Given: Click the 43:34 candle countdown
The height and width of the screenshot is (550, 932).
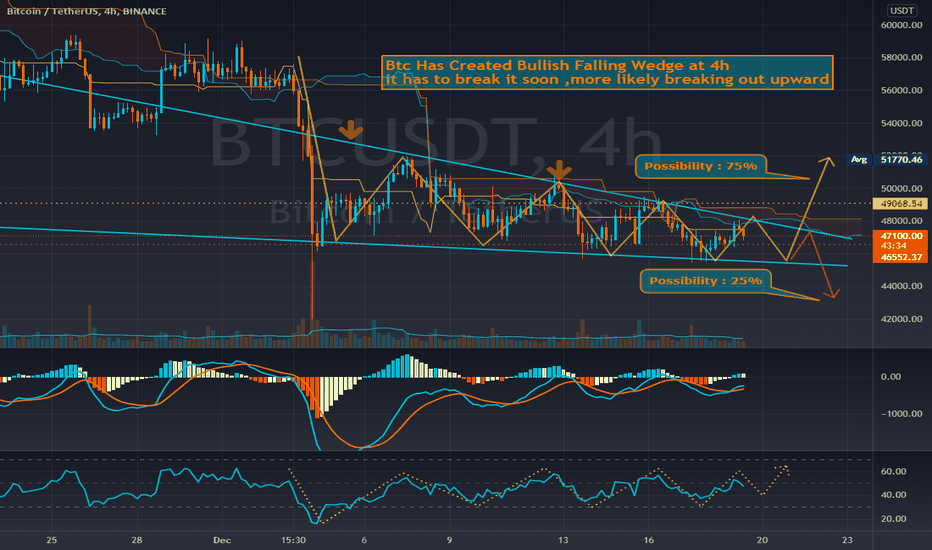Looking at the screenshot, I should 893,246.
